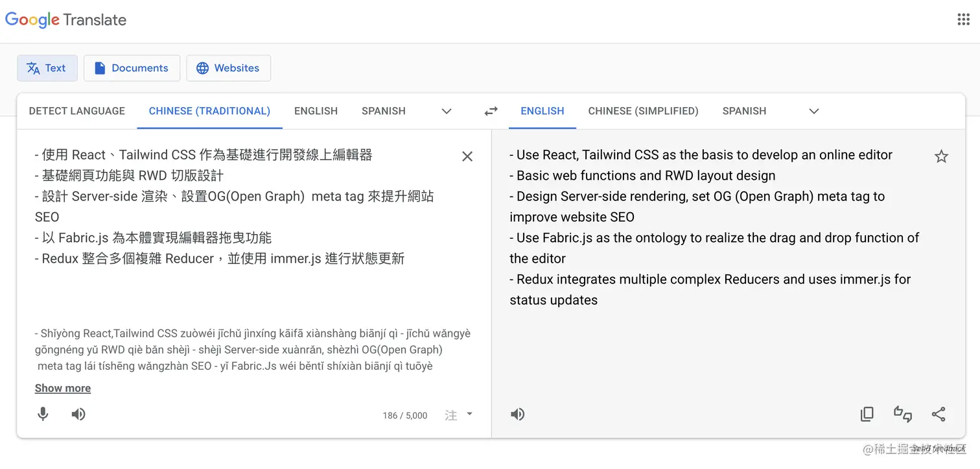Click the Google Translate logo
The image size is (980, 469).
click(x=65, y=20)
